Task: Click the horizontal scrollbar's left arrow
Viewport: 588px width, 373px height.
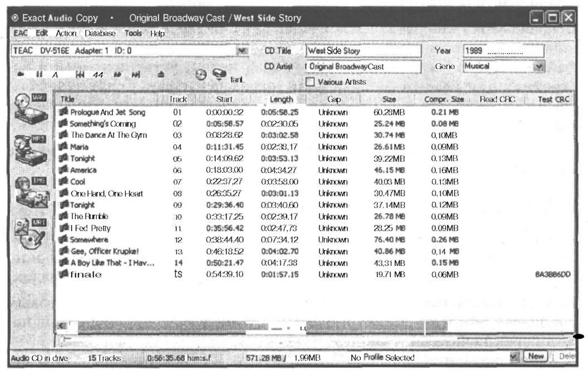Action: coord(62,326)
